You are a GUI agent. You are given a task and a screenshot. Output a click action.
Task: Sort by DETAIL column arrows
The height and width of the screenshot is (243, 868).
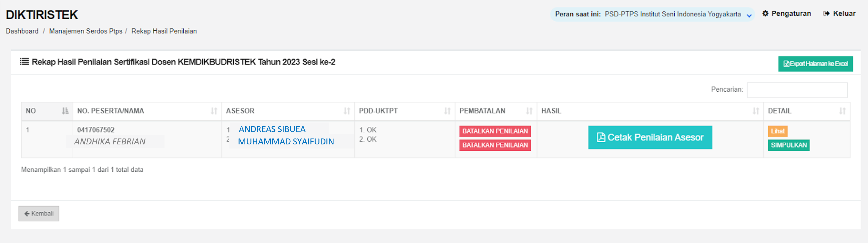(x=842, y=111)
